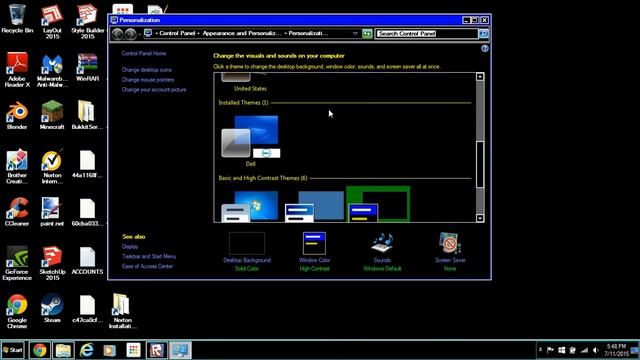Open Desktop Background settings icon
This screenshot has height=360, width=640.
coord(247,244)
